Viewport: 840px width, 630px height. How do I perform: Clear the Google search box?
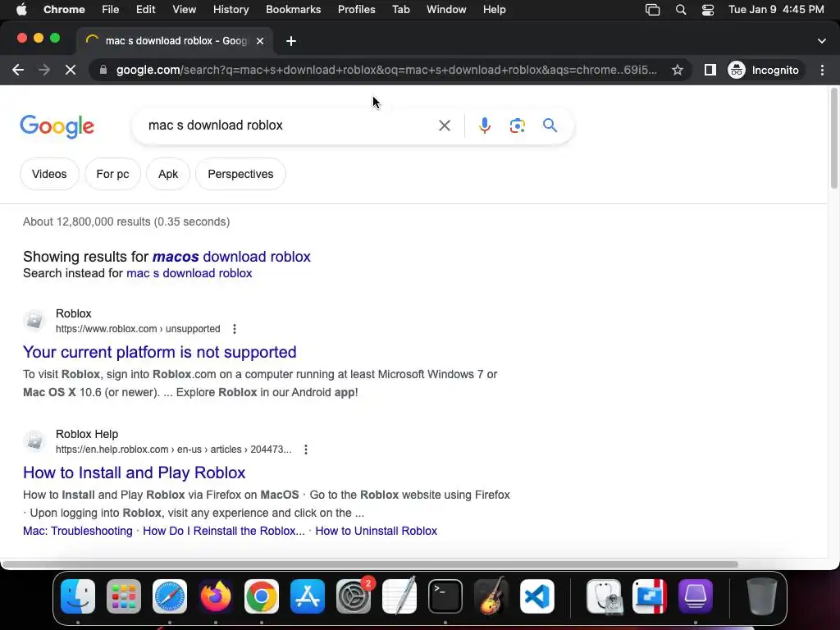point(444,126)
